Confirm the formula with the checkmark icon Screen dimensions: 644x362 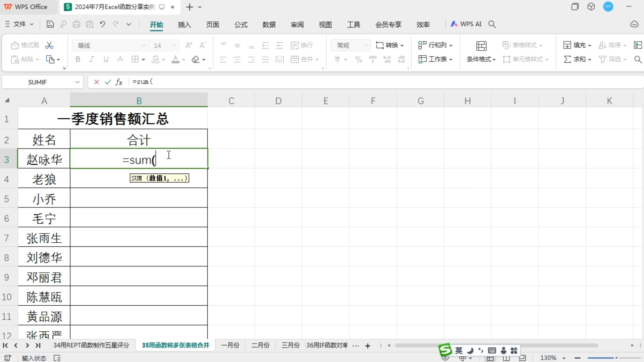(x=108, y=82)
